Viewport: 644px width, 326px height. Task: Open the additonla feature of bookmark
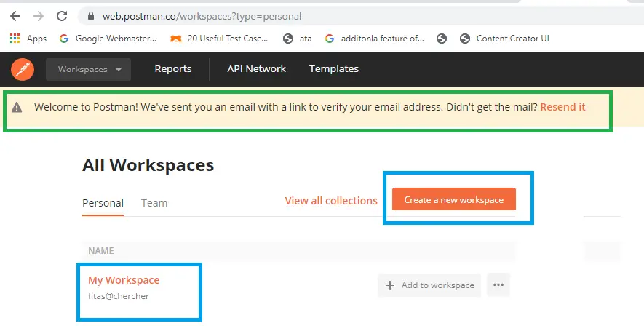pos(375,38)
